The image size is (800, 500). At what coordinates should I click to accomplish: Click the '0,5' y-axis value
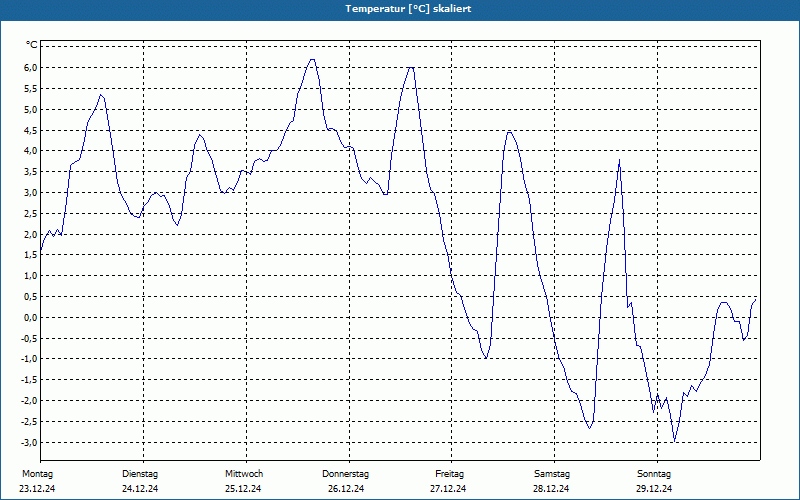coord(31,297)
